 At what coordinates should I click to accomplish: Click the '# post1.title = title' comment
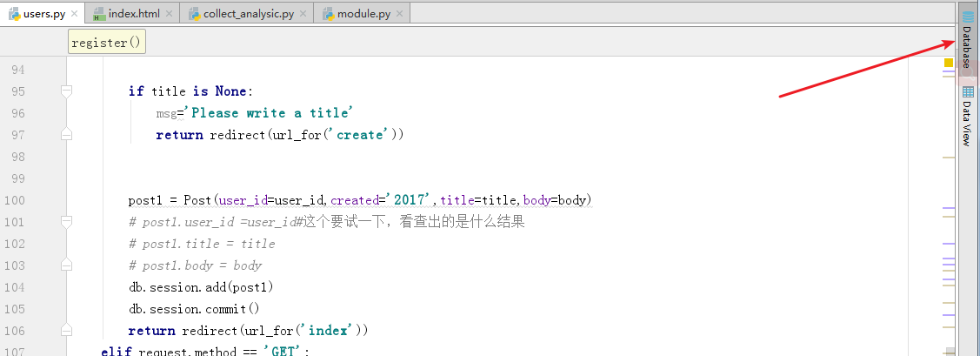tap(202, 244)
